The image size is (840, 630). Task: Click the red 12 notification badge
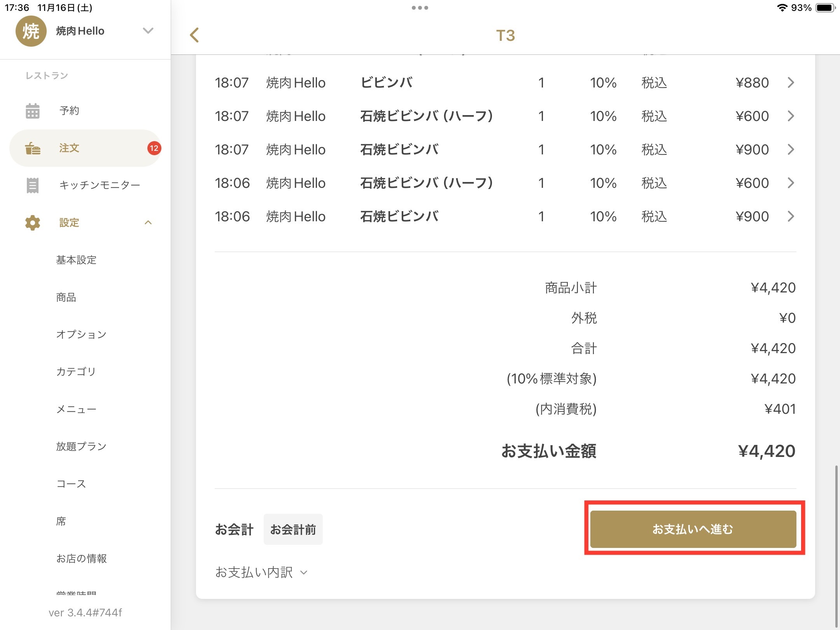[154, 148]
